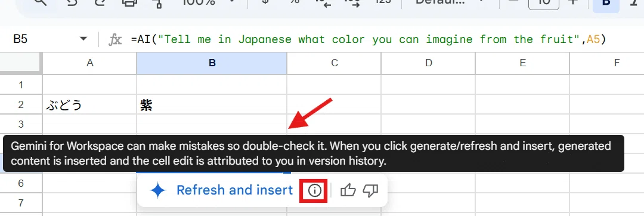Select column A header

[89, 63]
